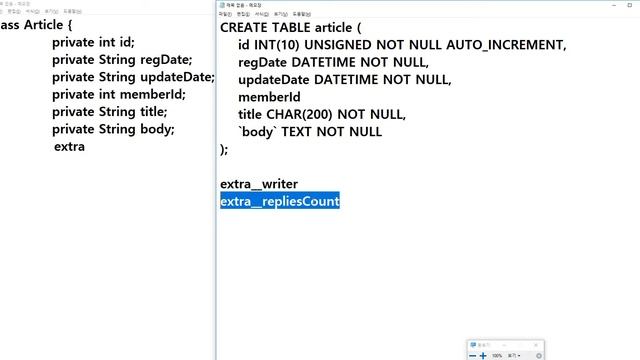Open 편집 menu in right Notepad window
The image size is (640, 360).
click(x=243, y=14)
